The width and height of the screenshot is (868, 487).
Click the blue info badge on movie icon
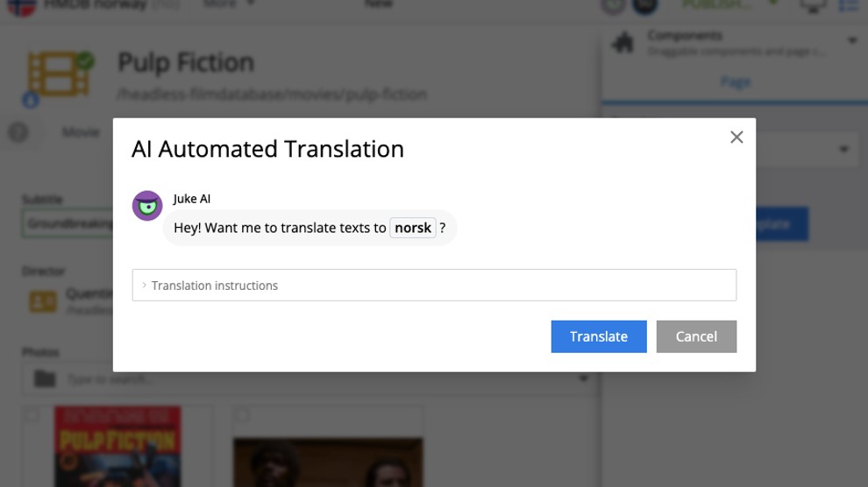pyautogui.click(x=31, y=100)
